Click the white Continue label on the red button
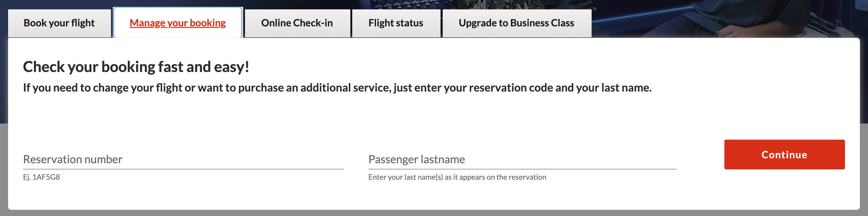 (784, 155)
